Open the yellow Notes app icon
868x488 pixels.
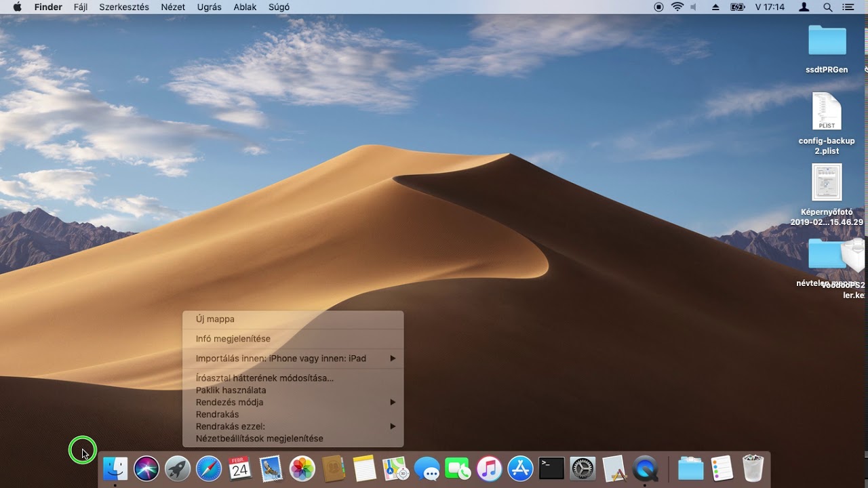pyautogui.click(x=365, y=468)
